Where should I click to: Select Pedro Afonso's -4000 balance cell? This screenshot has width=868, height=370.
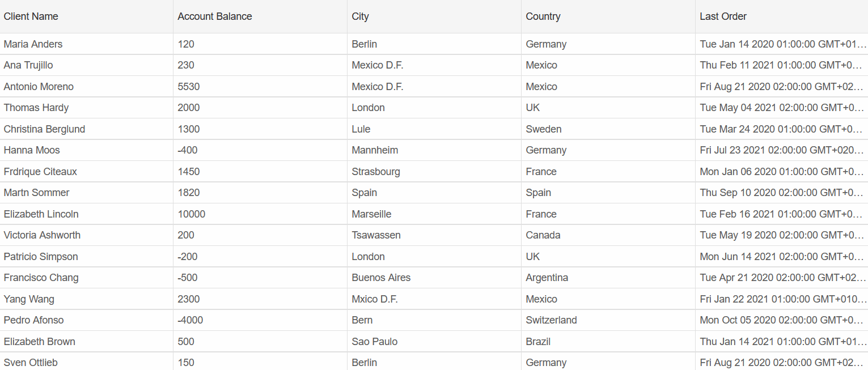(190, 320)
